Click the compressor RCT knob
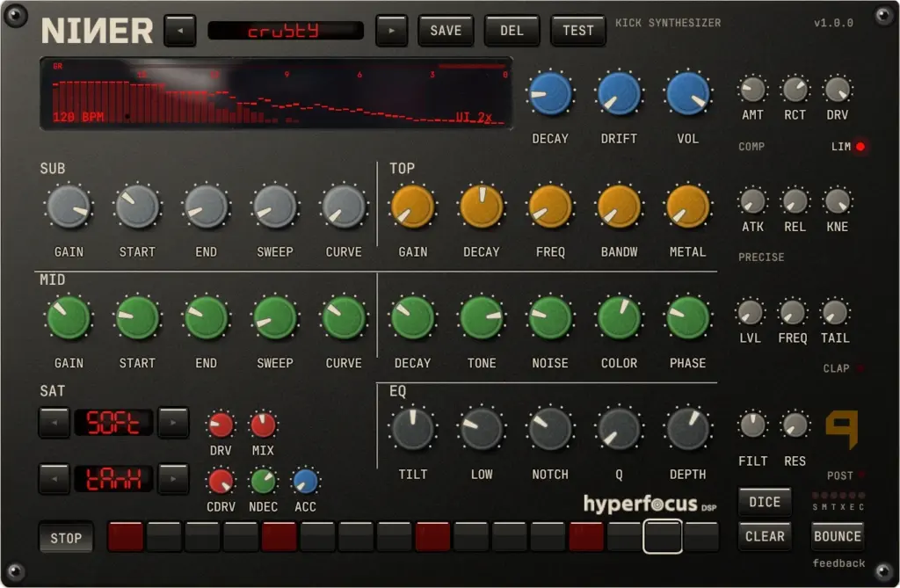This screenshot has width=900, height=588. pos(795,90)
